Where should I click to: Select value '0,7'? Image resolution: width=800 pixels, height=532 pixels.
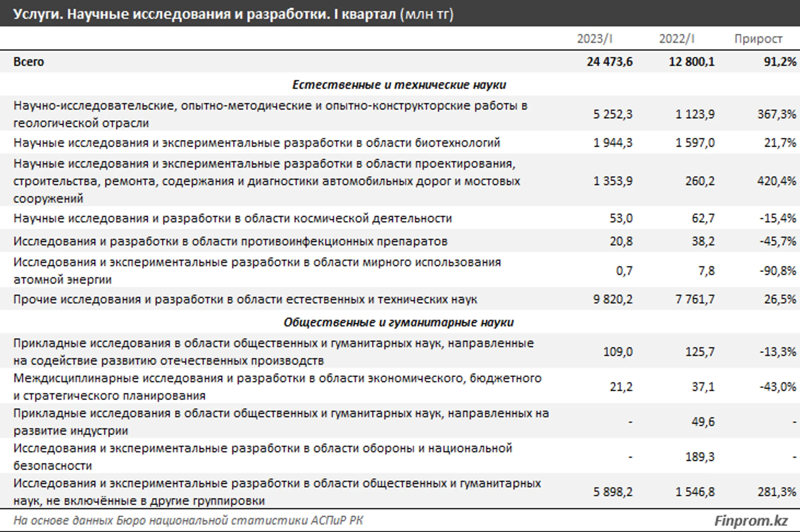point(624,271)
